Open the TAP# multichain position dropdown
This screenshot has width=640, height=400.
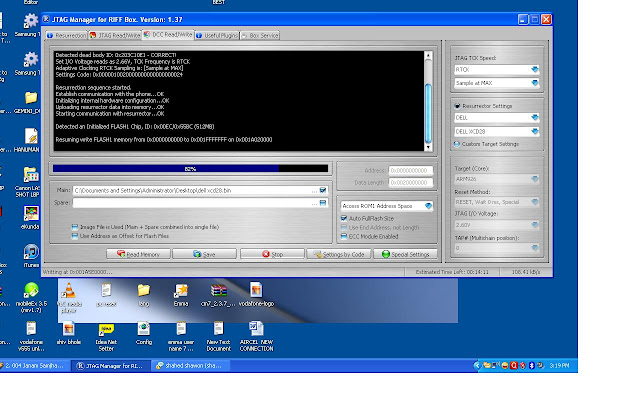pos(535,247)
